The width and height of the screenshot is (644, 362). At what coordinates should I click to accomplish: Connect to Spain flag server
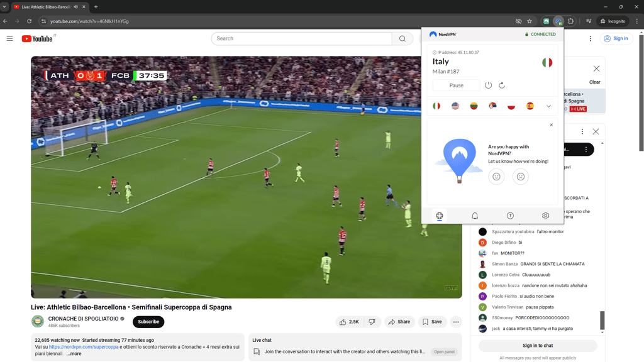pyautogui.click(x=530, y=106)
